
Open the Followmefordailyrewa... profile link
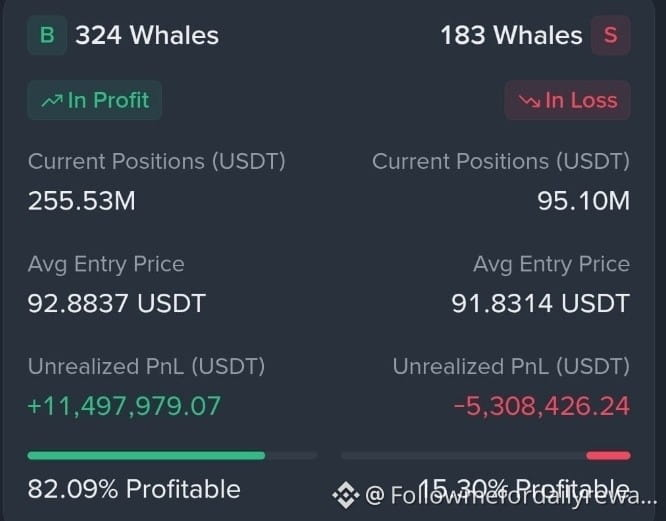(x=511, y=495)
